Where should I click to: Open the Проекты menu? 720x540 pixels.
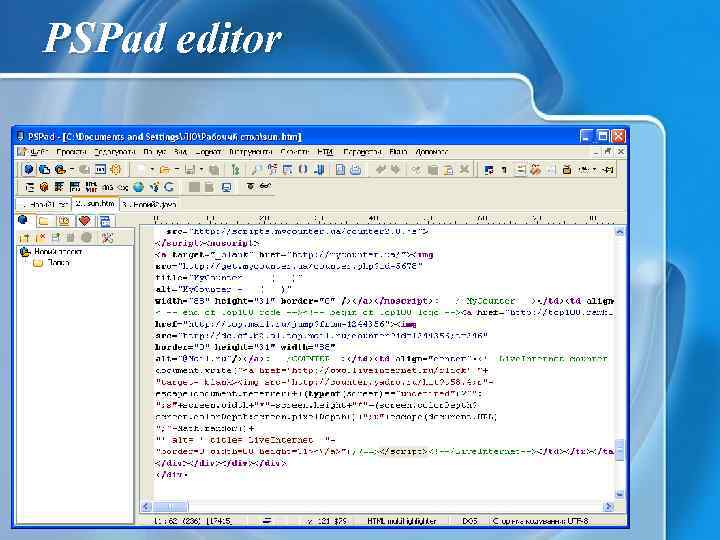[72, 152]
